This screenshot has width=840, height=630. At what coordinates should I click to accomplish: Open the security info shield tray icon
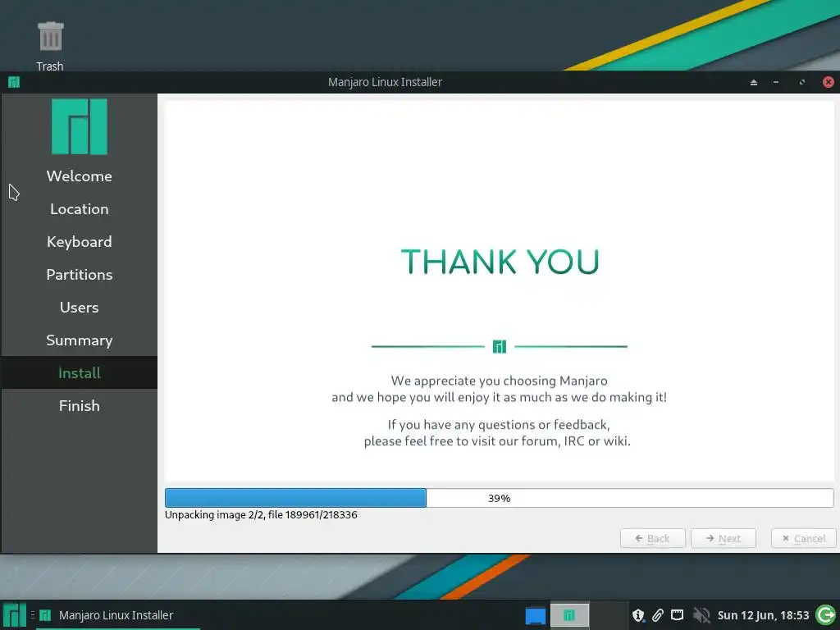coord(638,615)
